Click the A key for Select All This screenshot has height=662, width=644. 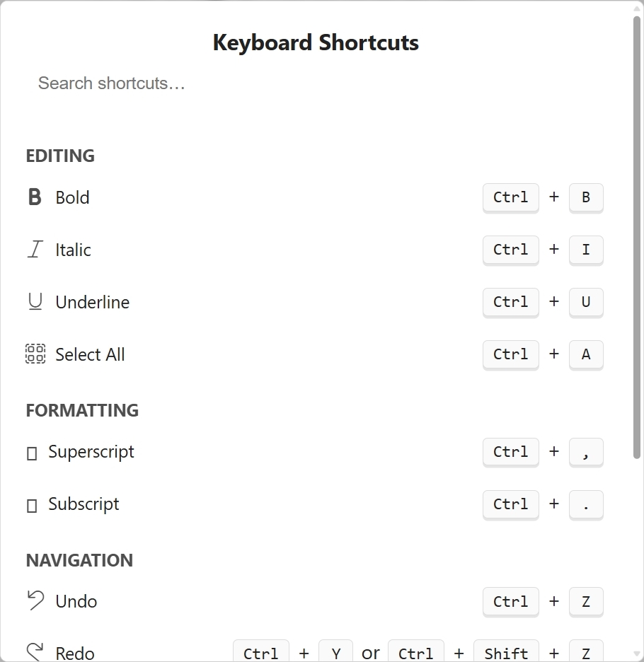[585, 354]
